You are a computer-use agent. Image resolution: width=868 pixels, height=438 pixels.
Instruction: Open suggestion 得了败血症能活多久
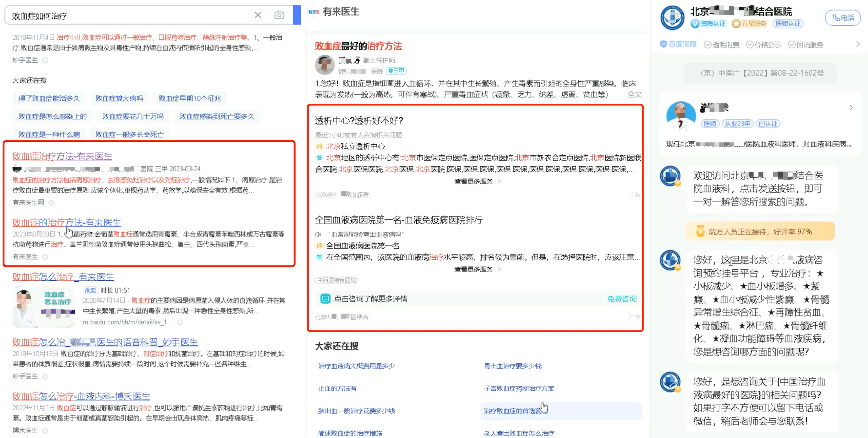(49, 98)
